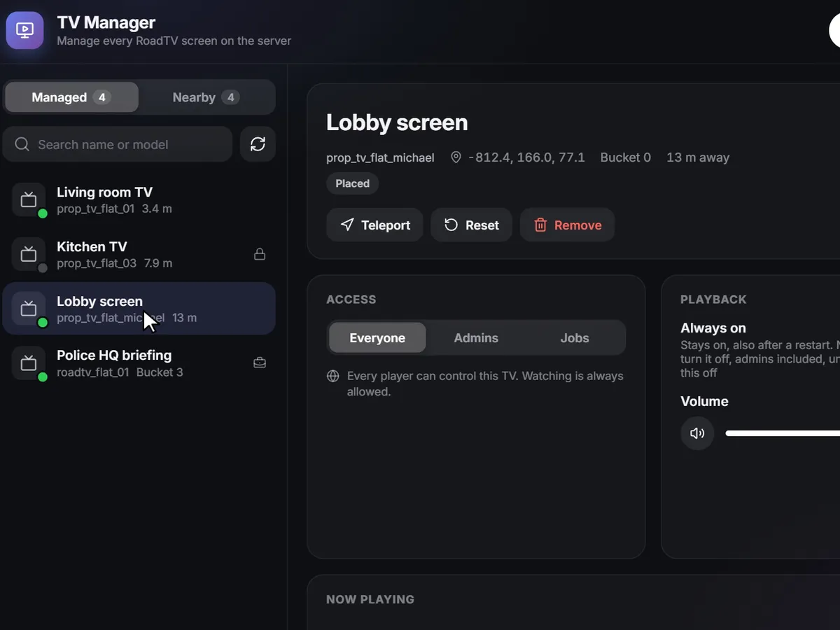Click the prop_tv_flat_michael model name in header
Screen dimensions: 840x630
(x=380, y=157)
